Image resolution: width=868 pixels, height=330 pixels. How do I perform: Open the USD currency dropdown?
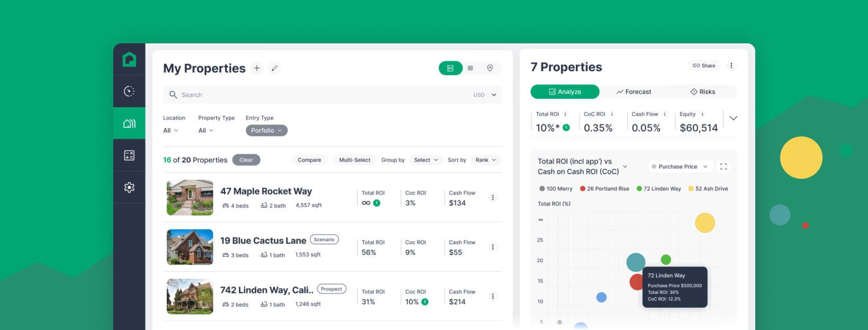[x=485, y=95]
